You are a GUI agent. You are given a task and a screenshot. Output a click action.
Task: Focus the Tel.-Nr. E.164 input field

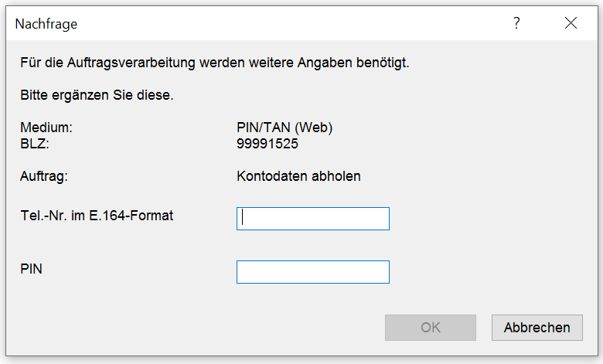[x=312, y=219]
